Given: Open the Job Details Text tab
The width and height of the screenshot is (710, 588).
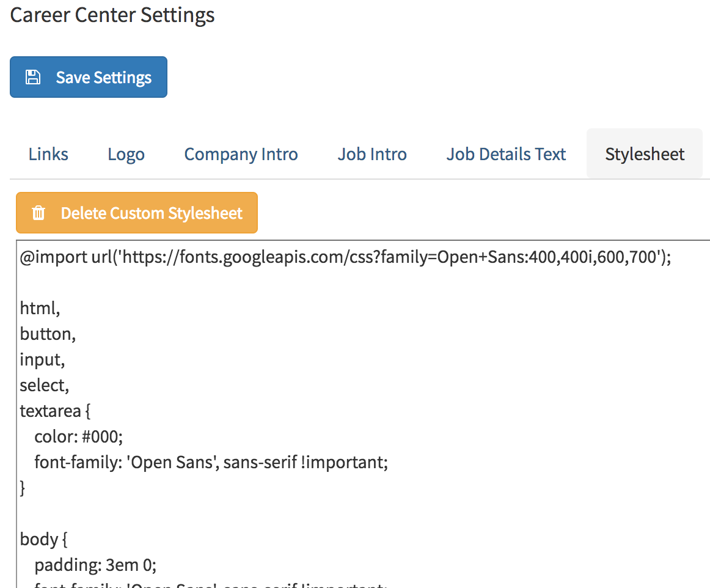Looking at the screenshot, I should pyautogui.click(x=506, y=154).
